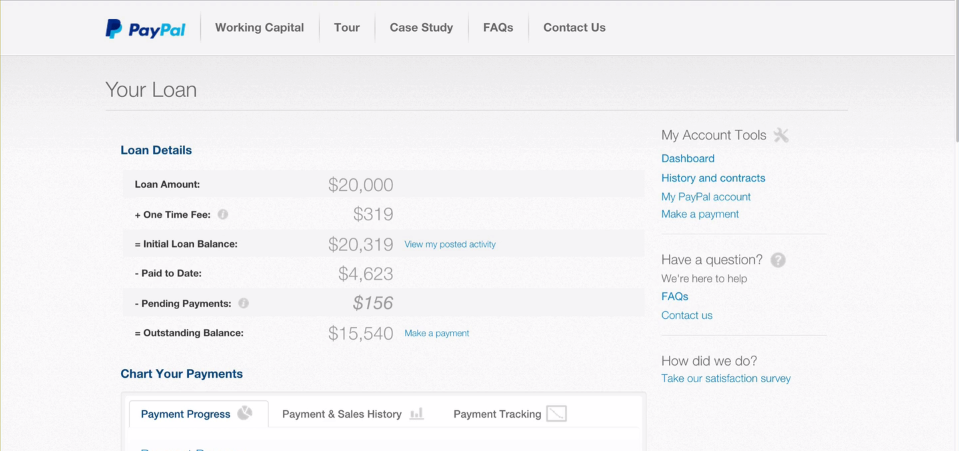The width and height of the screenshot is (959, 451).
Task: Click the One Time Fee info icon
Action: click(223, 215)
